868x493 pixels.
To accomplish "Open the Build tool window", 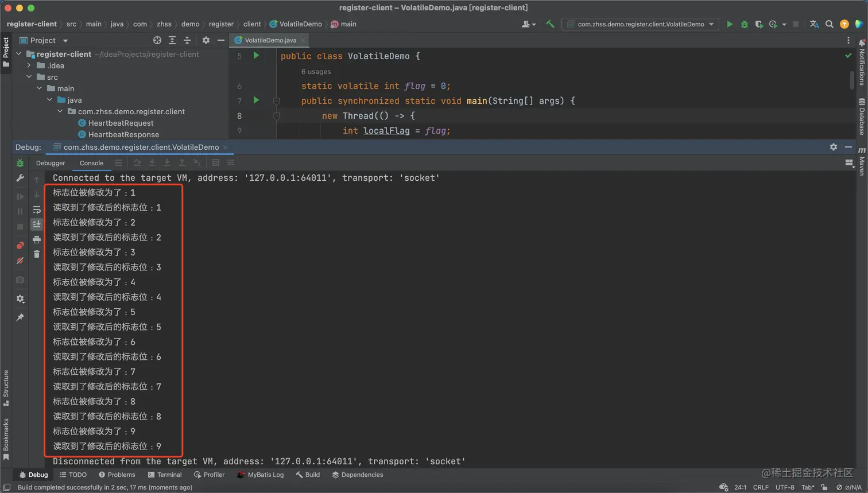I will point(308,475).
